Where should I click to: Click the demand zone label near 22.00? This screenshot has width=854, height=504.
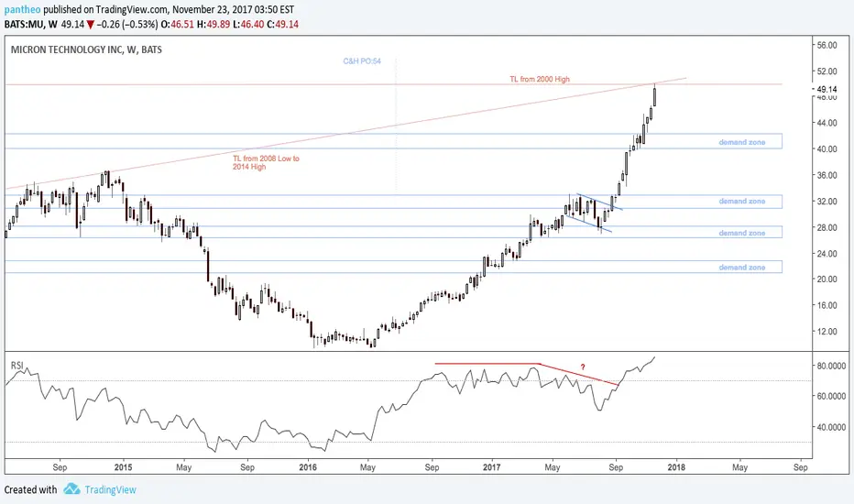point(742,268)
